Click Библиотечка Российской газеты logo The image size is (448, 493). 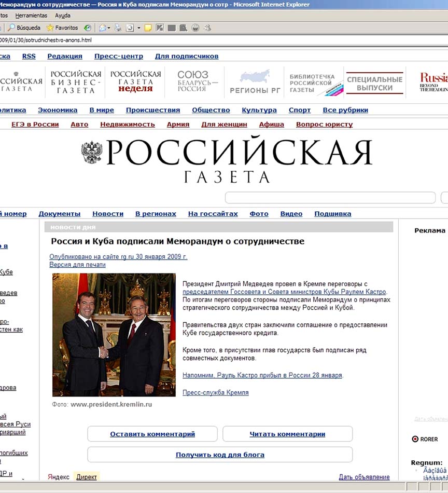316,83
